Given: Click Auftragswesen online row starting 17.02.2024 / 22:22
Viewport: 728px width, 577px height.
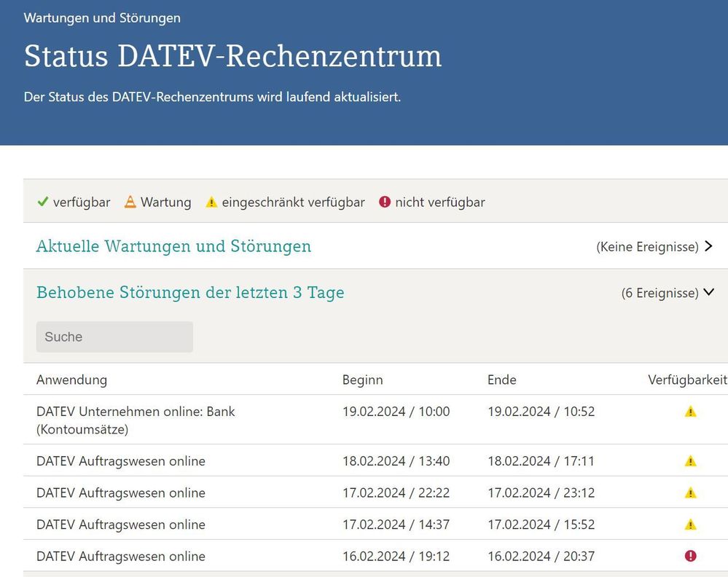Looking at the screenshot, I should [375, 492].
